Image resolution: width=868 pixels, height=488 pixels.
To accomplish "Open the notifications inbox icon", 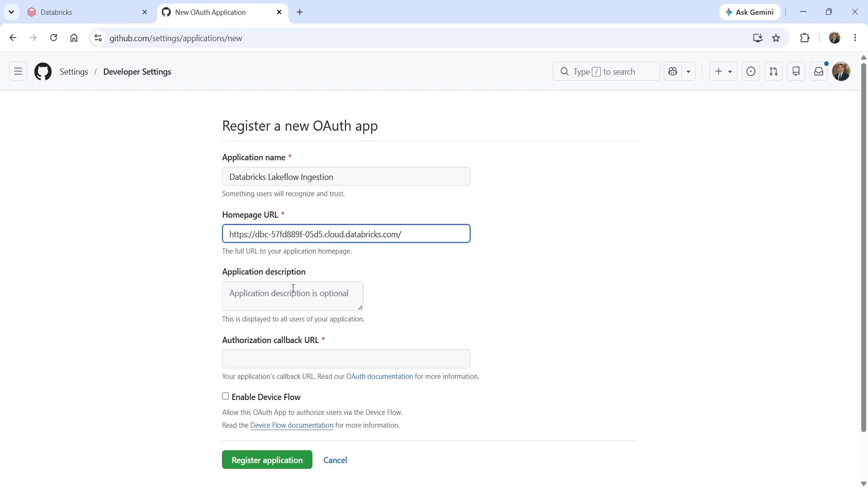I will pos(819,72).
